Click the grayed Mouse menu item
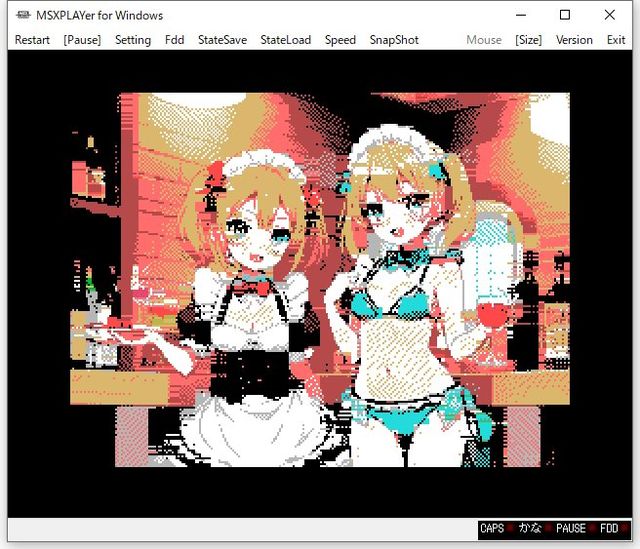 tap(484, 40)
